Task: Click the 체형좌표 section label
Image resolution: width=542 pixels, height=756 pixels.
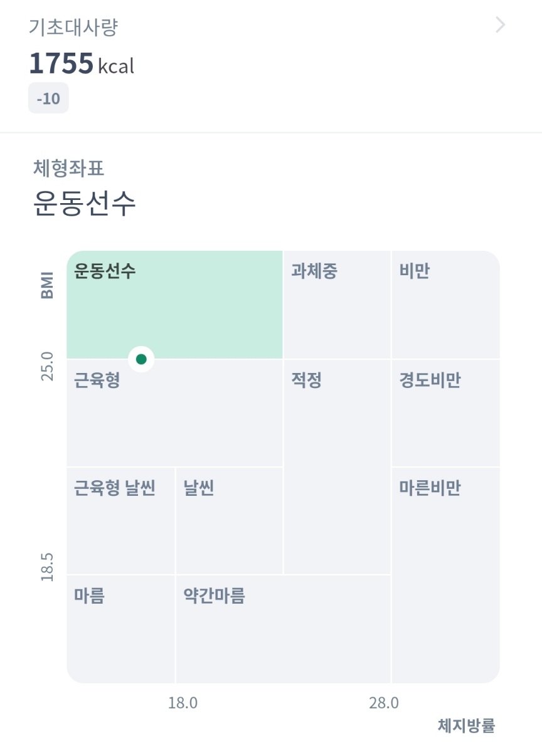Action: tap(68, 169)
